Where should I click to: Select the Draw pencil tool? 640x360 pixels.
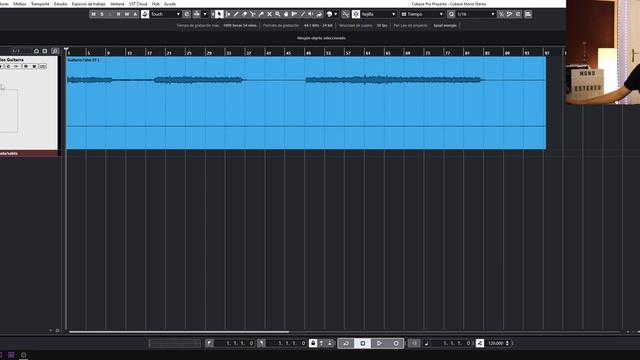(236, 14)
